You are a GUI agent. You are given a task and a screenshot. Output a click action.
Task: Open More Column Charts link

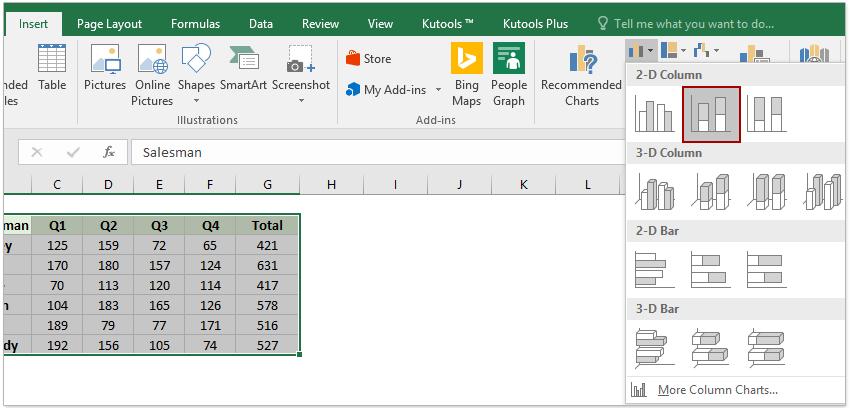716,389
